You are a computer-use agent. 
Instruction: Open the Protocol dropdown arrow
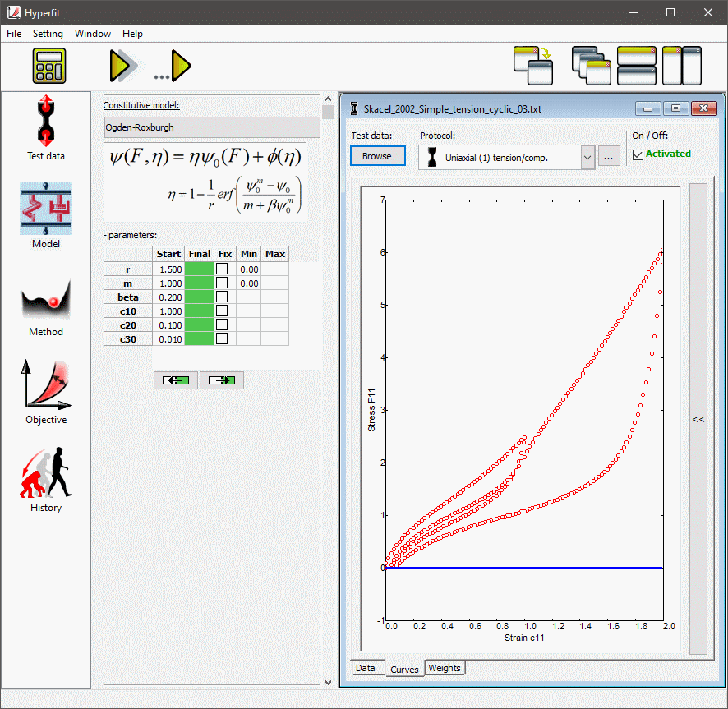(587, 158)
